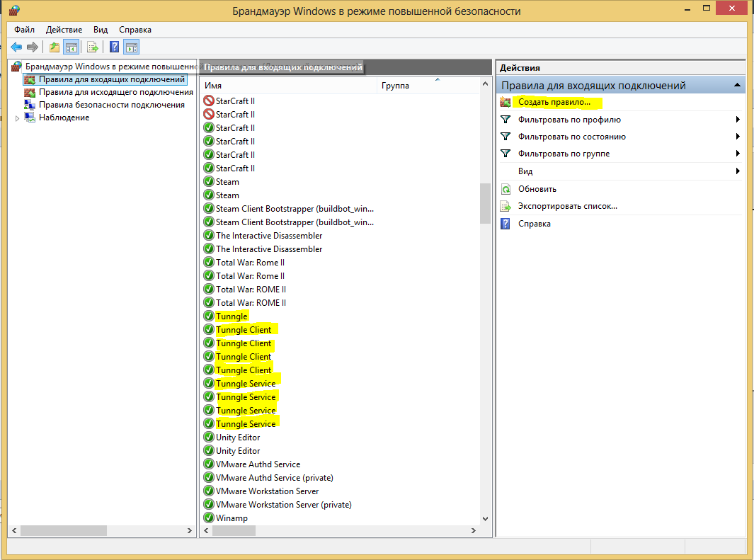The width and height of the screenshot is (754, 560).
Task: Click the green check icon of Tunngle rule
Action: point(209,316)
